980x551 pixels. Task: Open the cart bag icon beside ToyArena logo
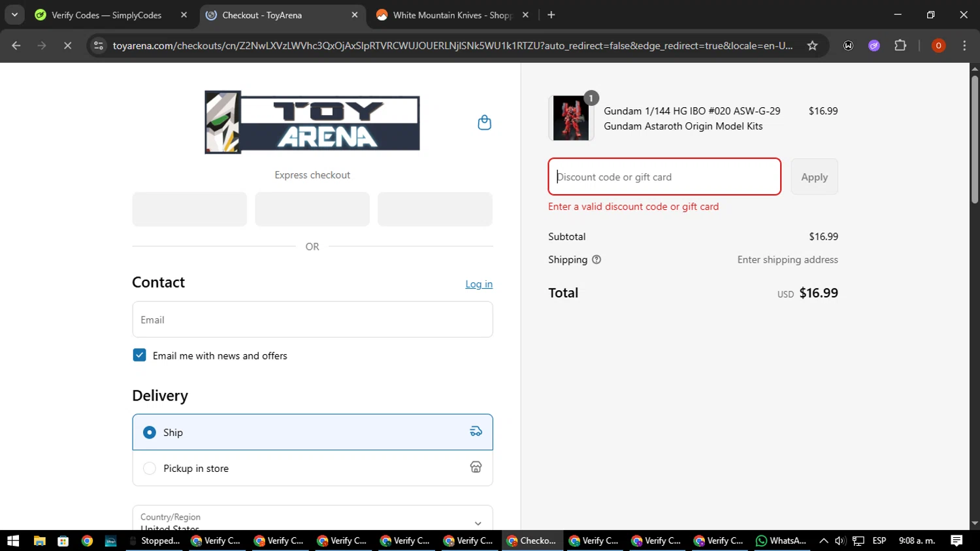click(484, 122)
